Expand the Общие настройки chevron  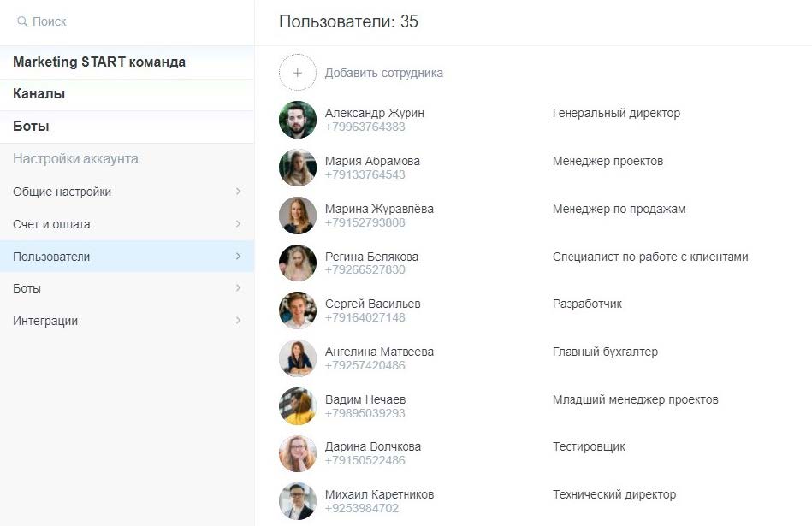pyautogui.click(x=238, y=192)
